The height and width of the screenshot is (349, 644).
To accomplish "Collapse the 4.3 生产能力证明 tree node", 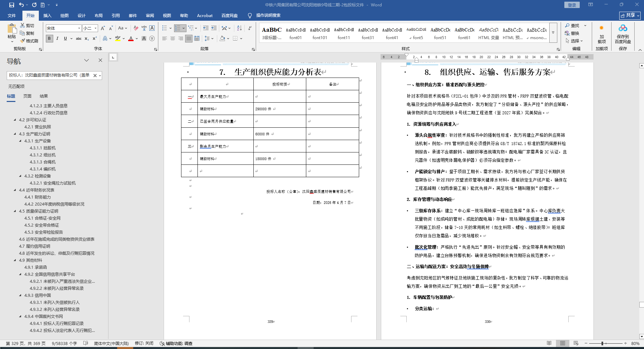I will (x=15, y=134).
